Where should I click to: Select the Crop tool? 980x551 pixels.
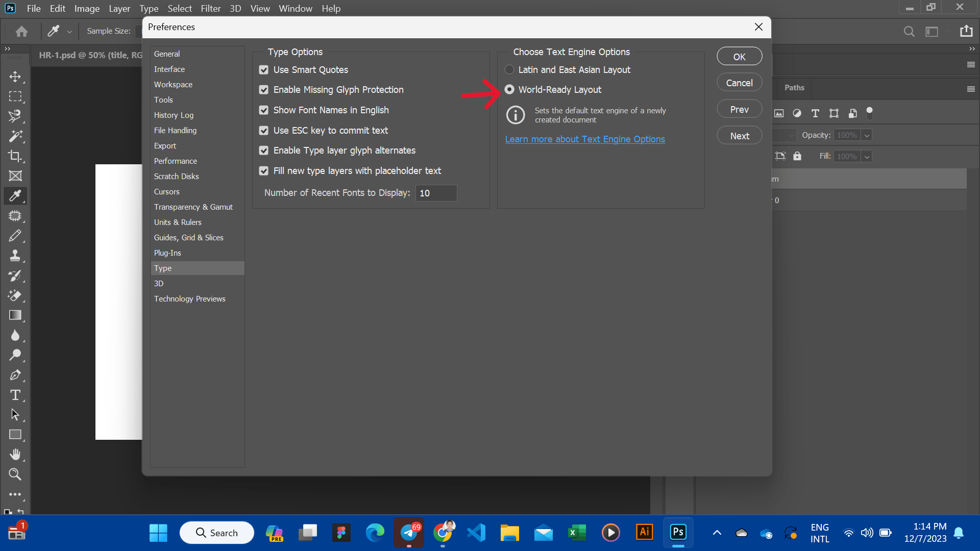tap(15, 156)
